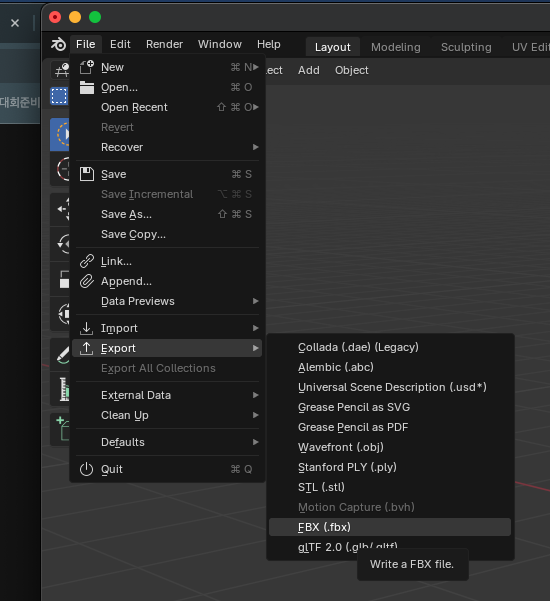
Task: Switch to the Layout workspace tab
Action: pyautogui.click(x=333, y=47)
